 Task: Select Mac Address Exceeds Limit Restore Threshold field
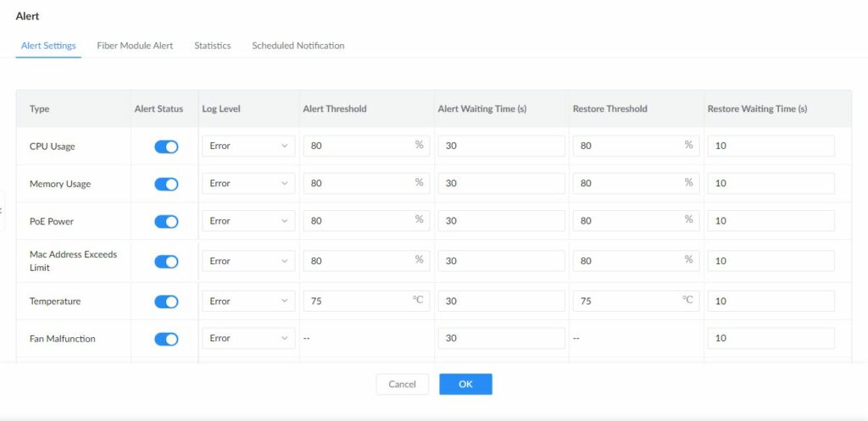pos(636,261)
